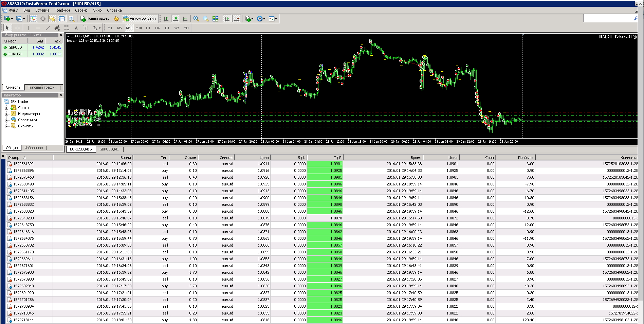Open the Сервис menu
644x324 pixels.
click(x=81, y=10)
